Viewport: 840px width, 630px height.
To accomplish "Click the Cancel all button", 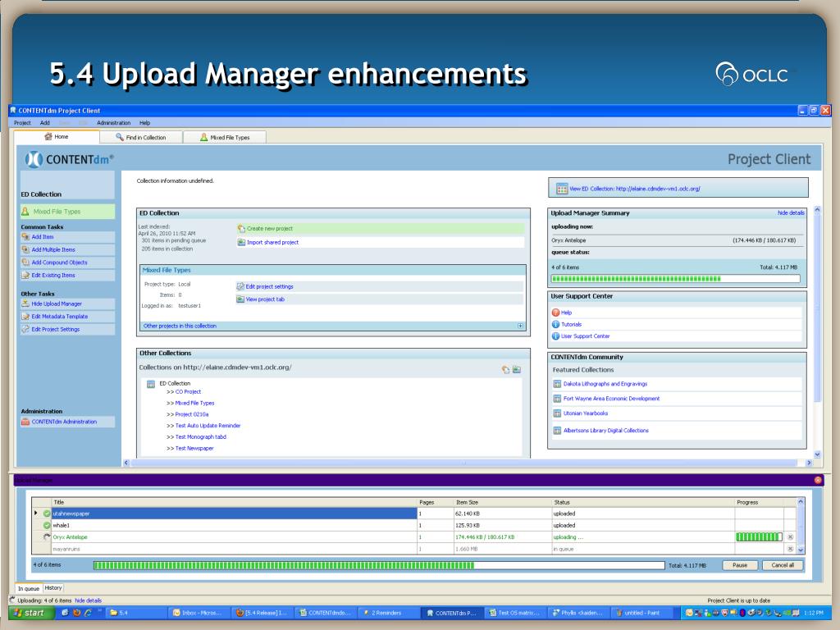I will (x=783, y=565).
